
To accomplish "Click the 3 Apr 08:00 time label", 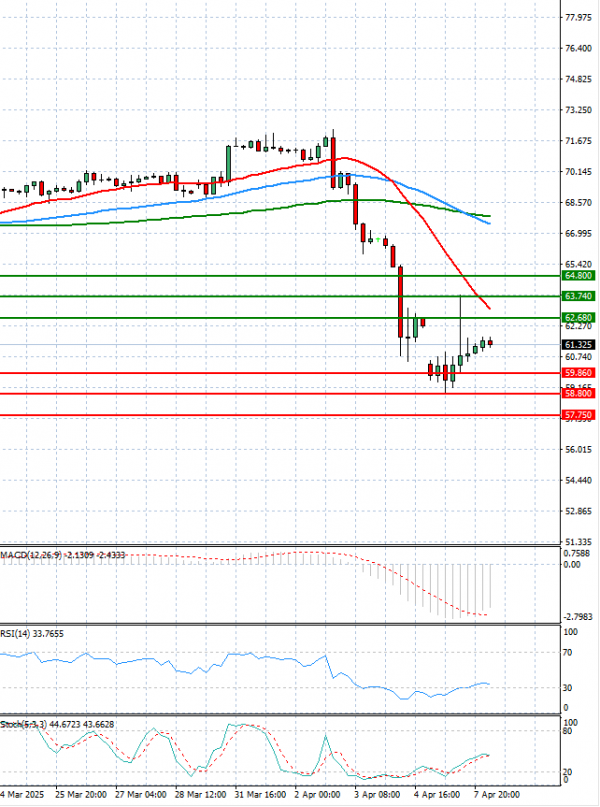I will pyautogui.click(x=377, y=795).
